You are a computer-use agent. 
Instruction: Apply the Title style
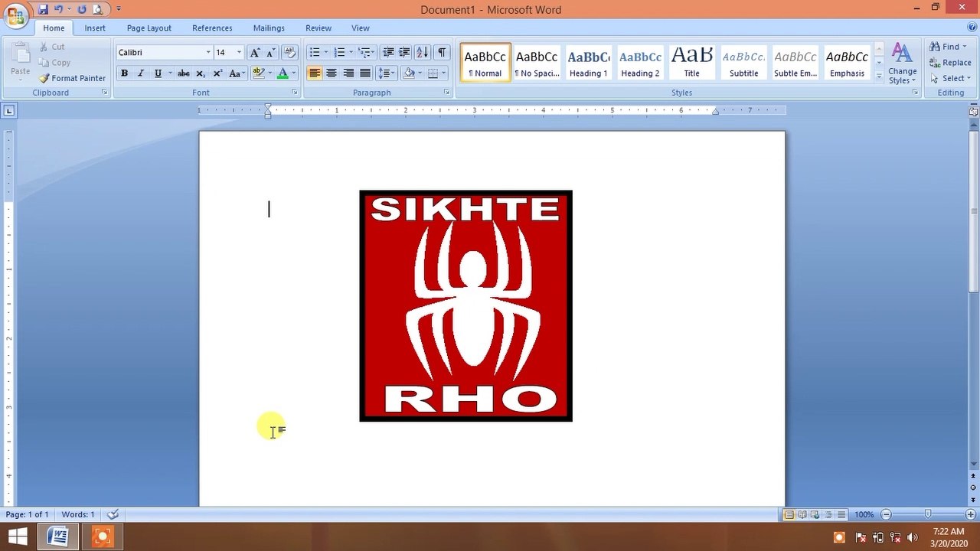[x=691, y=63]
